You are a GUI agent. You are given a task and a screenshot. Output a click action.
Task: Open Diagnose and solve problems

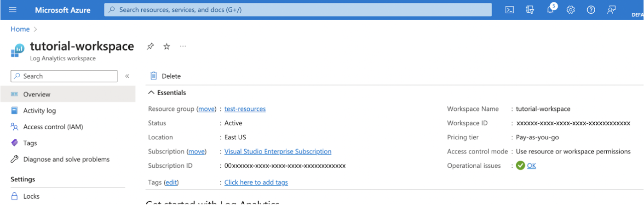click(x=66, y=159)
